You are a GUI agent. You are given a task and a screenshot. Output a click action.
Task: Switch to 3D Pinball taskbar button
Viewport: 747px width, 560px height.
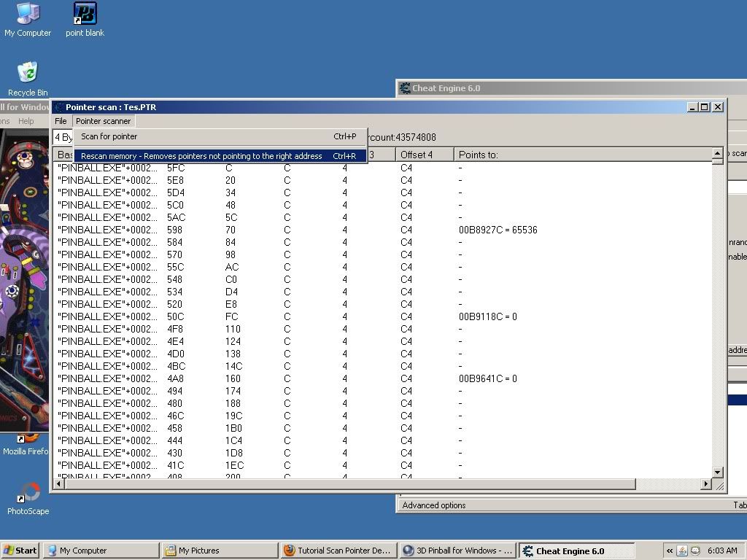[457, 551]
